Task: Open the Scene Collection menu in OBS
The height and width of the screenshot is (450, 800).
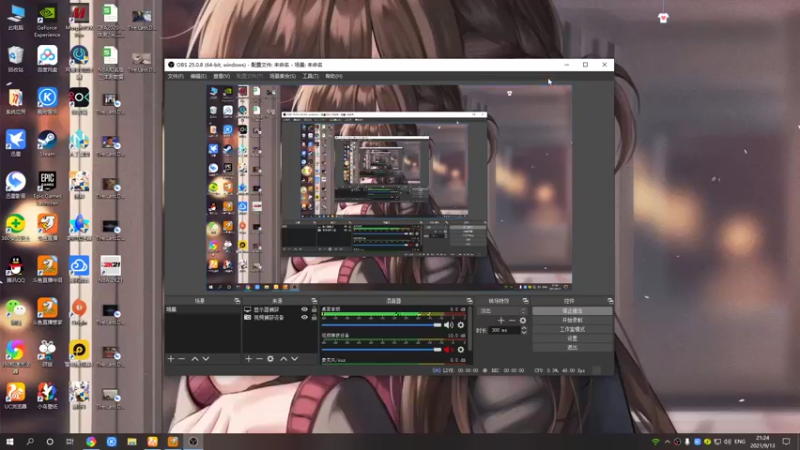Action: [283, 76]
